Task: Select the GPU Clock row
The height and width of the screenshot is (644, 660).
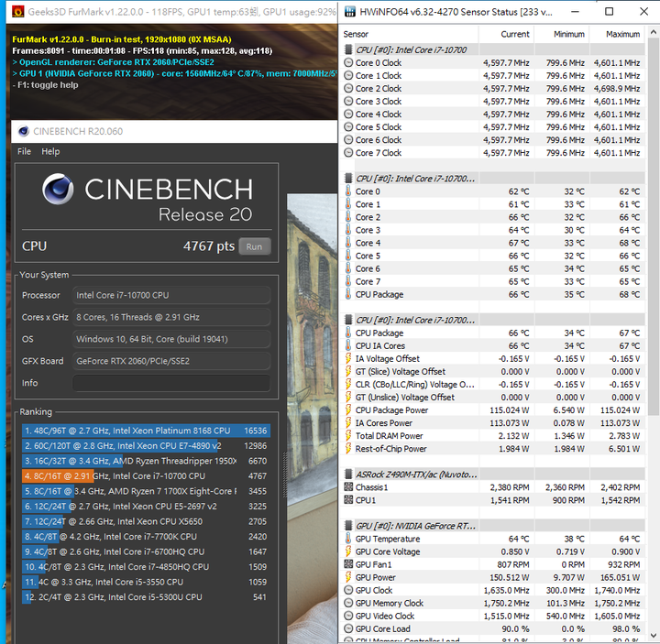Action: pyautogui.click(x=493, y=590)
